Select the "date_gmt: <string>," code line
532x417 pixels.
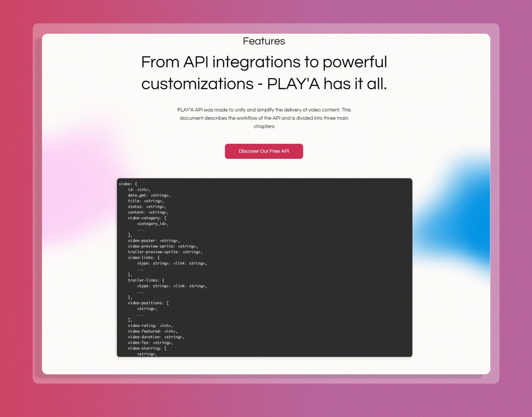pyautogui.click(x=149, y=195)
